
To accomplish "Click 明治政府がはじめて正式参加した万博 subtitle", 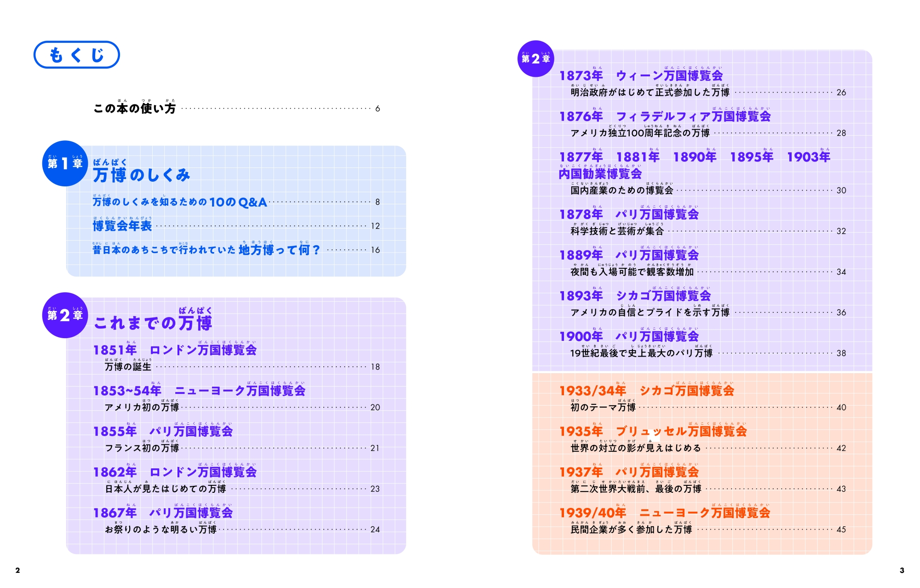I will pos(650,92).
